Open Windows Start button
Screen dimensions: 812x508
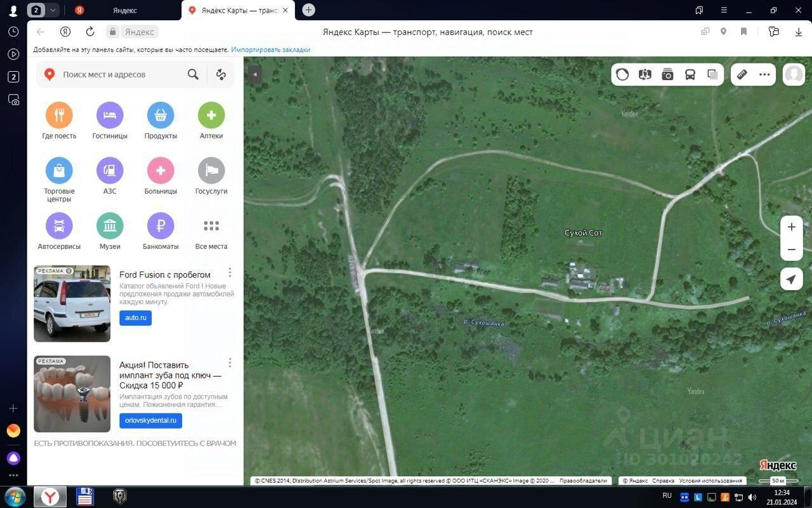coord(15,497)
